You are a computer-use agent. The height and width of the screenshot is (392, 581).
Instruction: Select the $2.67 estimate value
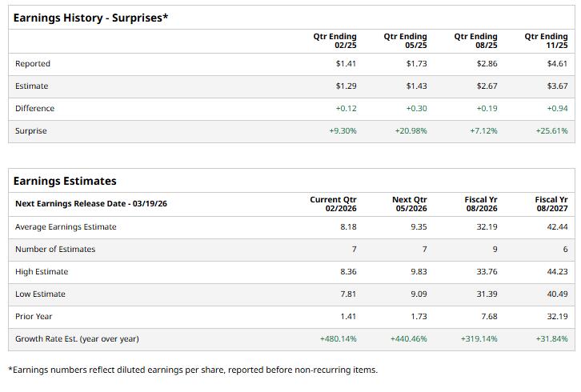click(x=486, y=86)
